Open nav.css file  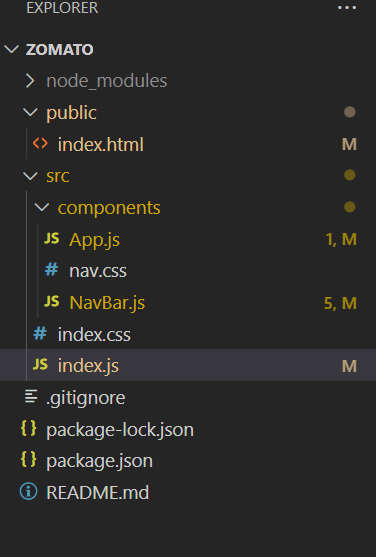coord(98,271)
